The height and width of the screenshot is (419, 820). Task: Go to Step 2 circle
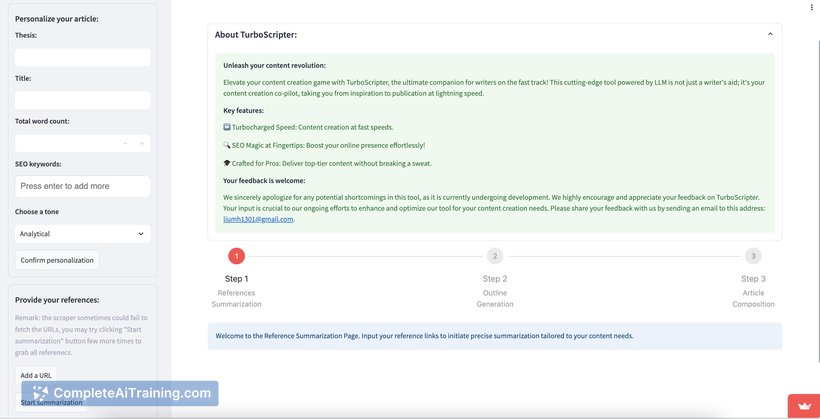click(x=495, y=256)
